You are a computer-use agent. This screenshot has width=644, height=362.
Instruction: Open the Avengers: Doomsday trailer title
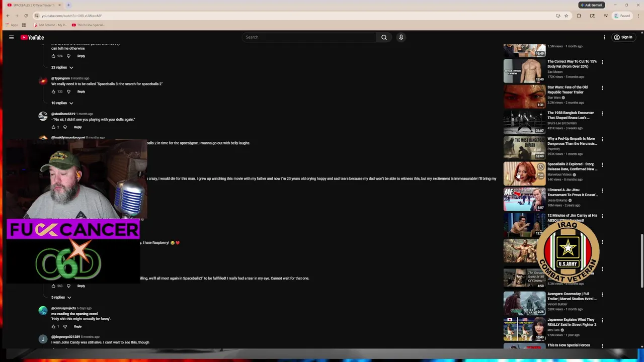click(572, 296)
